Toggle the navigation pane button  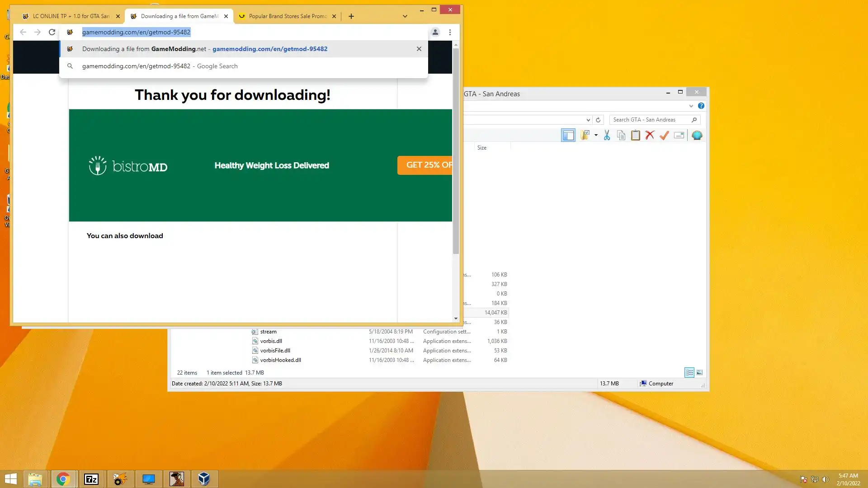(x=568, y=135)
